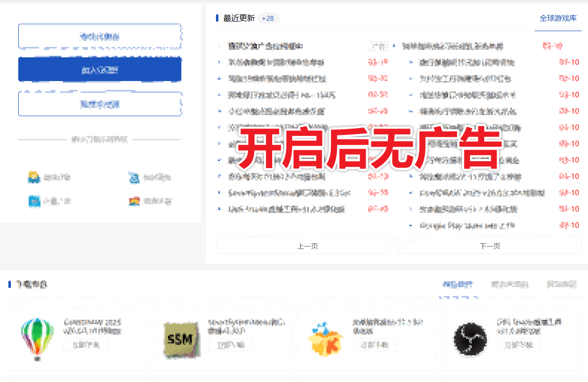The width and height of the screenshot is (588, 382).
Task: Click the colorful icon beside the sidebar contact list
Action: pyautogui.click(x=134, y=201)
